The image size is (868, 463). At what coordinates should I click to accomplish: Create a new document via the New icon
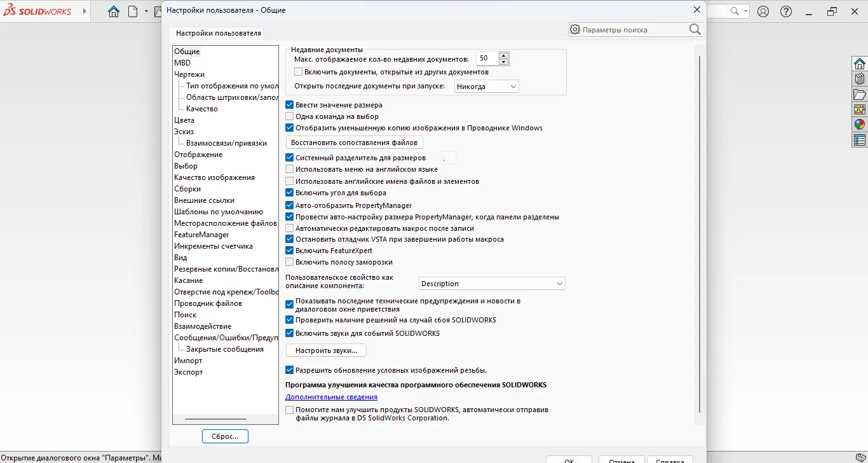[132, 11]
